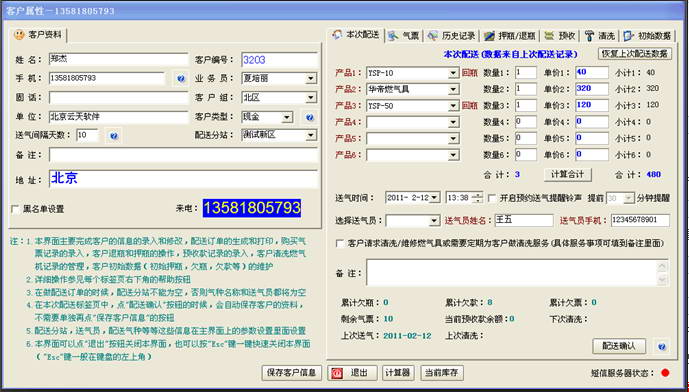The image size is (689, 392).
Task: Click the 数量4 input field
Action: [526, 122]
